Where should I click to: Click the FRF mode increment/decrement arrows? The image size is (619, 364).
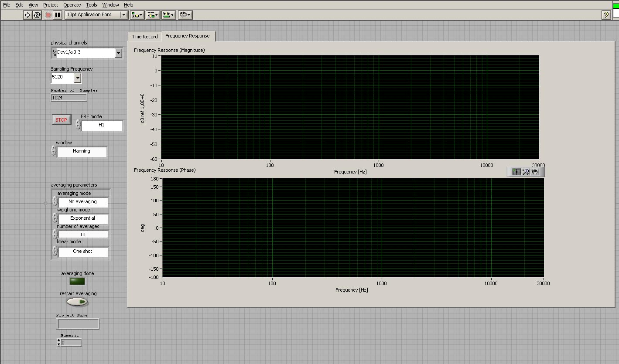(x=78, y=125)
